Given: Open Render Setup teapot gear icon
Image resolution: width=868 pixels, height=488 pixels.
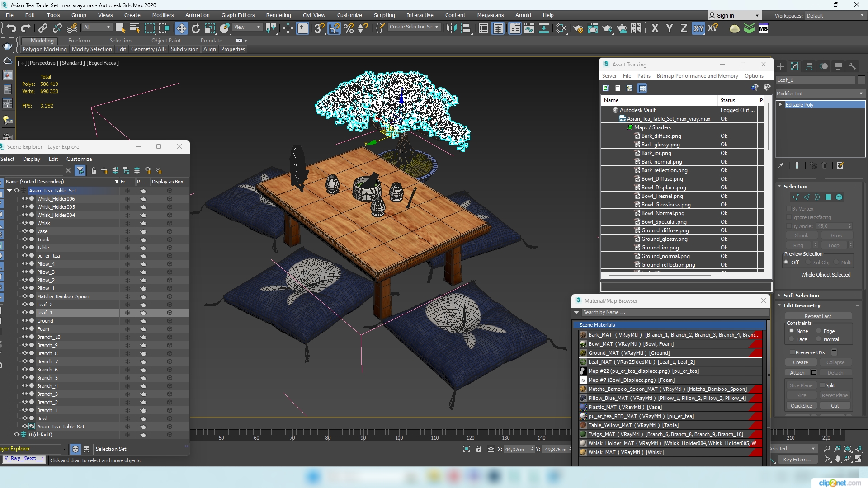Looking at the screenshot, I should coord(578,28).
